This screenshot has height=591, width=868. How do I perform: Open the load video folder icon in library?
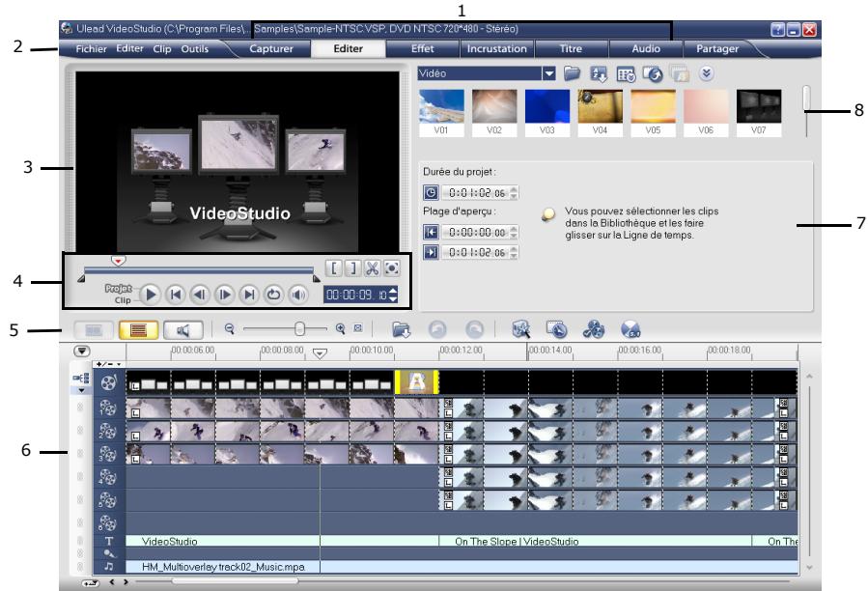click(x=572, y=73)
